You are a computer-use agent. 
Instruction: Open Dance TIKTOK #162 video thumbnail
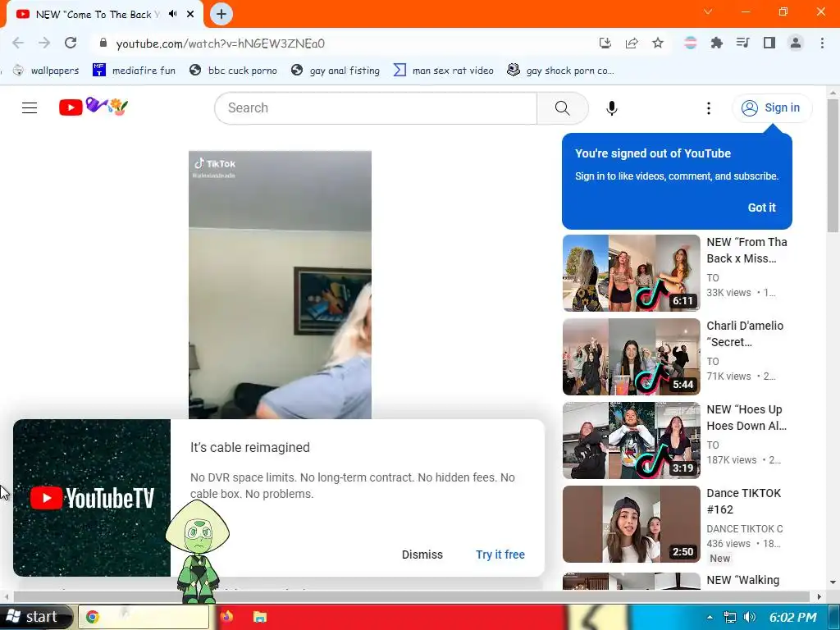pyautogui.click(x=631, y=524)
